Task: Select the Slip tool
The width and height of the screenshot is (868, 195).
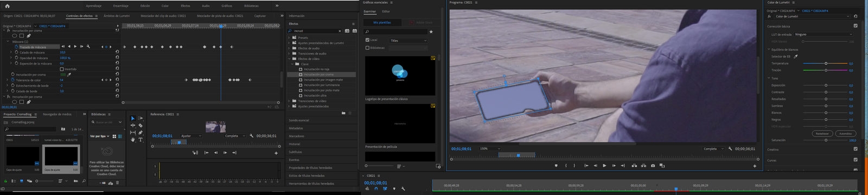Action: 133,132
